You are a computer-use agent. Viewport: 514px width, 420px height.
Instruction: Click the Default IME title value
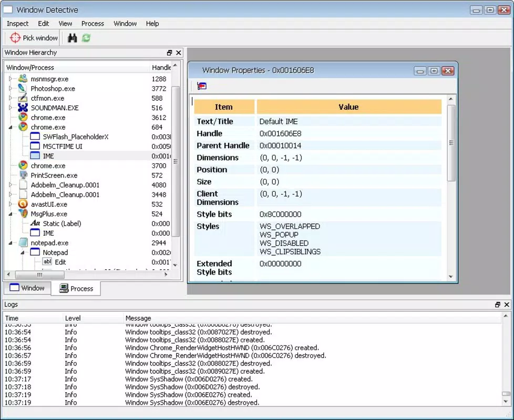tap(279, 121)
